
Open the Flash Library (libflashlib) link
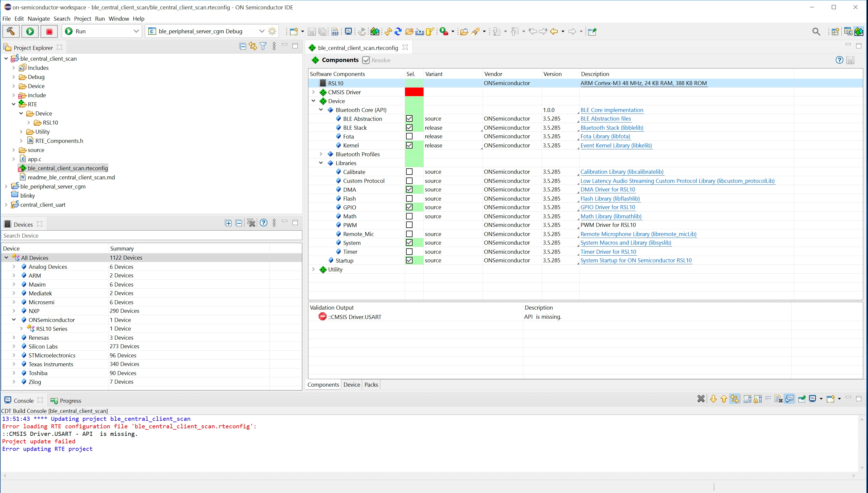click(x=610, y=198)
